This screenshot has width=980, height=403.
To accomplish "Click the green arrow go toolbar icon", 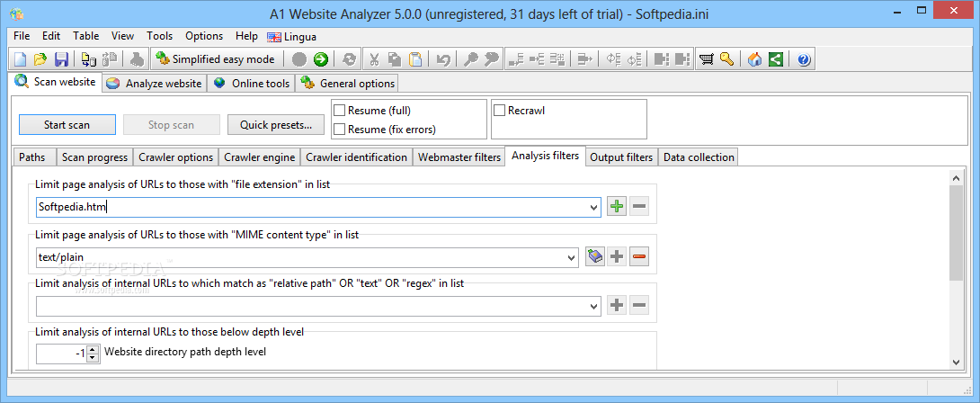I will pos(321,59).
